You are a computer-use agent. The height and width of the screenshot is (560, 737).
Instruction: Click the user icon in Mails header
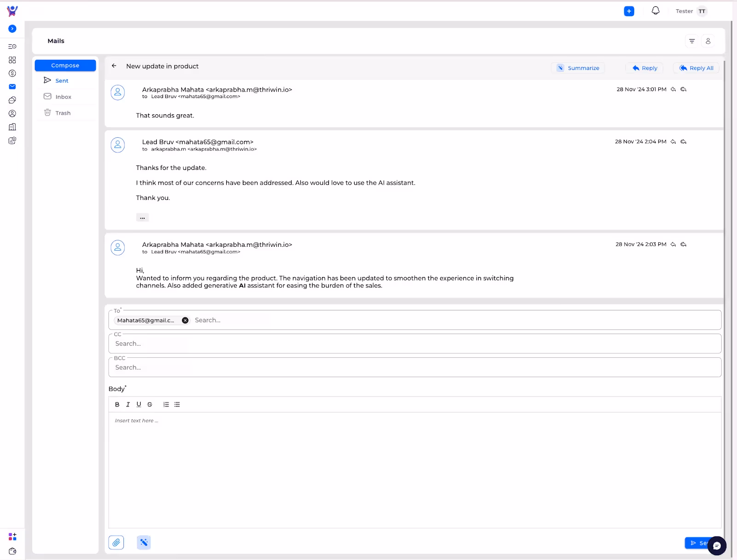coord(708,41)
